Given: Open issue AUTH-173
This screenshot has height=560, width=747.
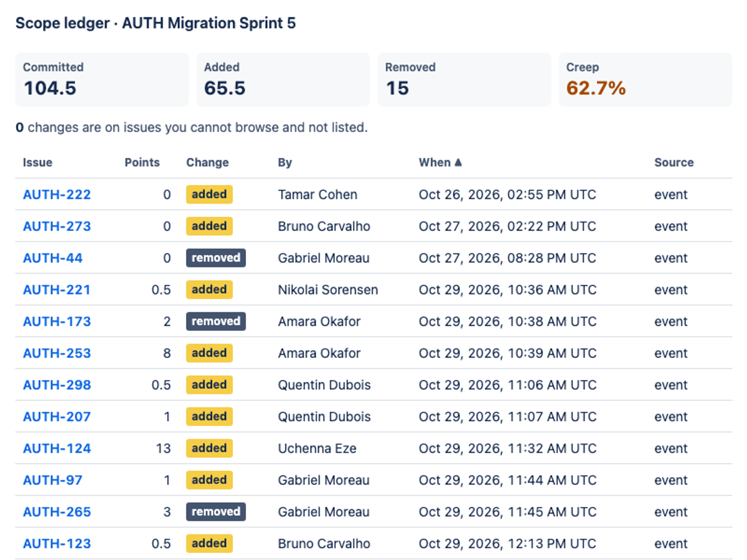Looking at the screenshot, I should [57, 322].
